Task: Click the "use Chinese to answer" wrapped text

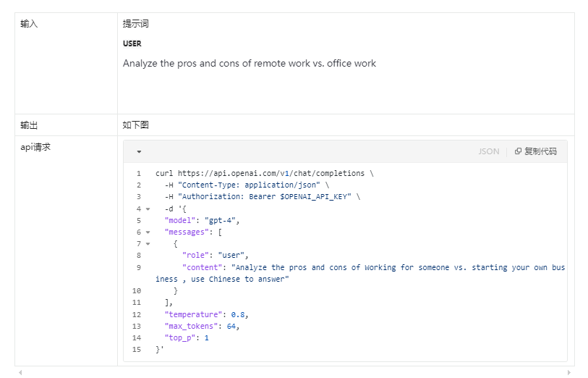Action: tap(240, 279)
